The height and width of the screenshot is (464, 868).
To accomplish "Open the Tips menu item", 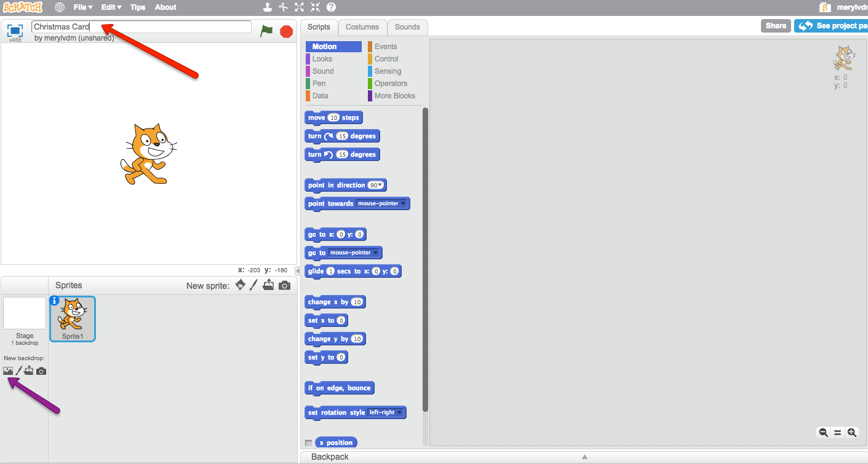I will (138, 7).
